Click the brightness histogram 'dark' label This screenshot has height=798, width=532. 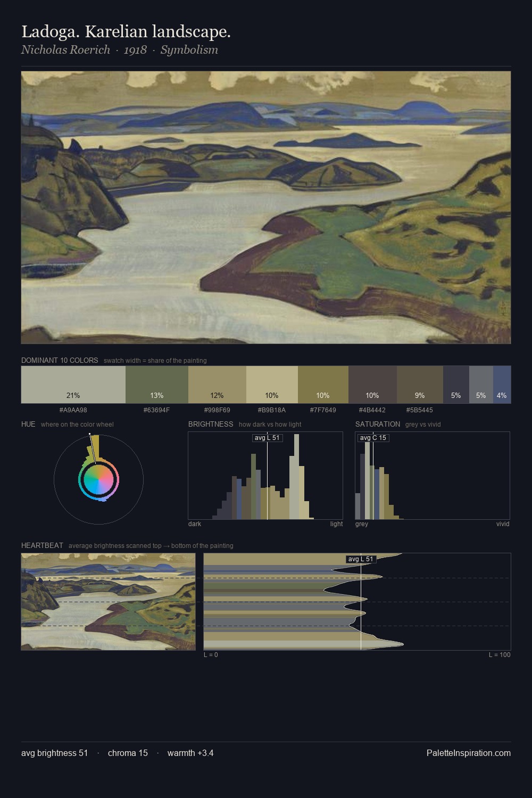click(195, 524)
